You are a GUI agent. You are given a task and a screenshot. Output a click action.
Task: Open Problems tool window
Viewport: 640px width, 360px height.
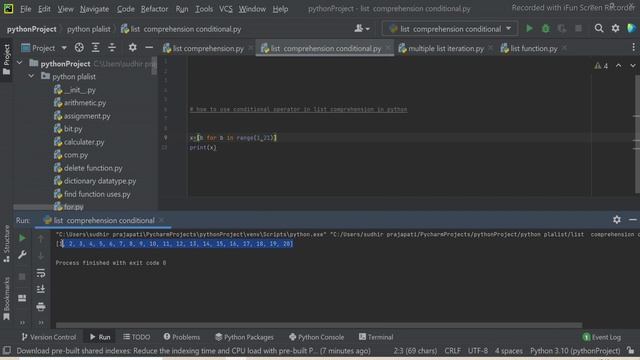tap(182, 337)
